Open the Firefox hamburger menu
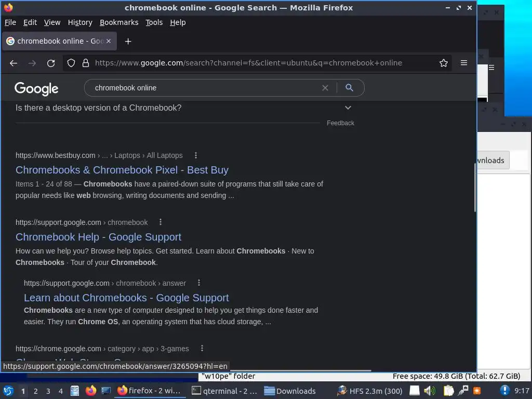The height and width of the screenshot is (399, 532). tap(464, 63)
